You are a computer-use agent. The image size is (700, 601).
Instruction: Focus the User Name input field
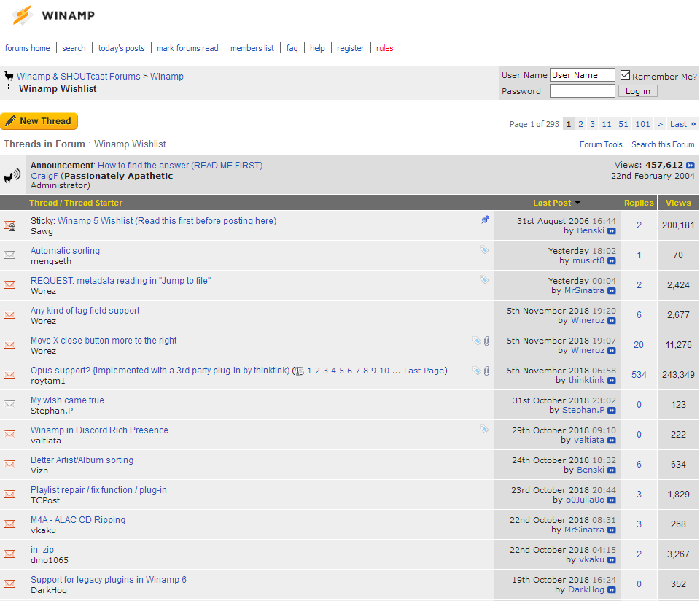[x=582, y=75]
